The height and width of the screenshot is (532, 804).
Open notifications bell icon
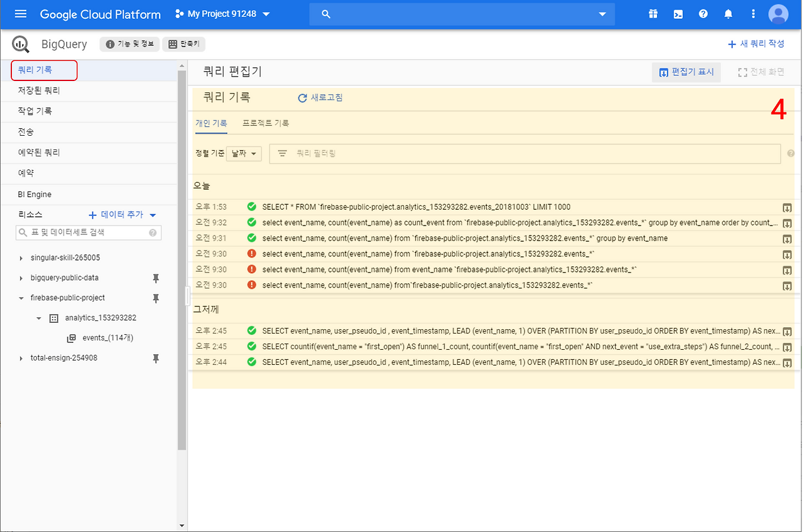[x=729, y=14]
